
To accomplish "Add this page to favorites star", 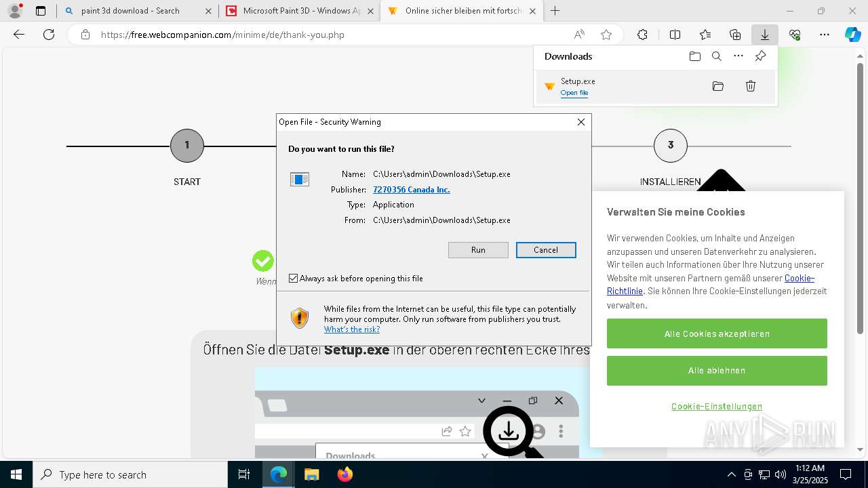I will click(606, 35).
